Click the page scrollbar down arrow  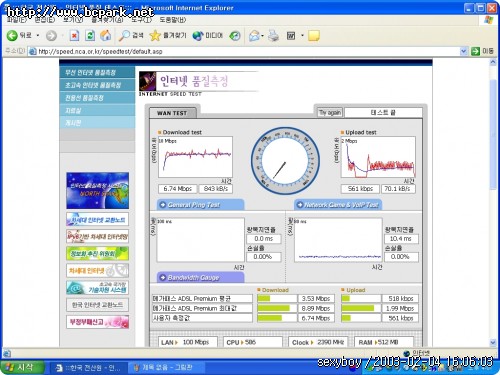pyautogui.click(x=493, y=342)
